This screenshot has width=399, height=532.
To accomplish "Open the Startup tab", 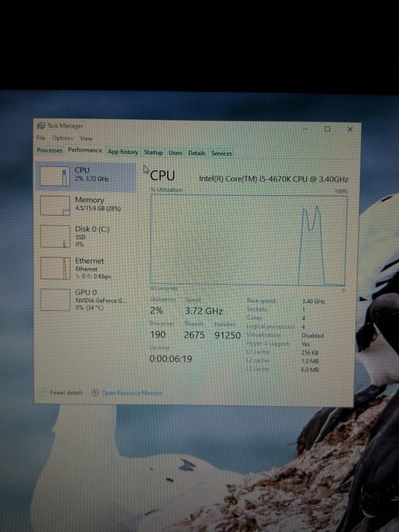I will (153, 153).
